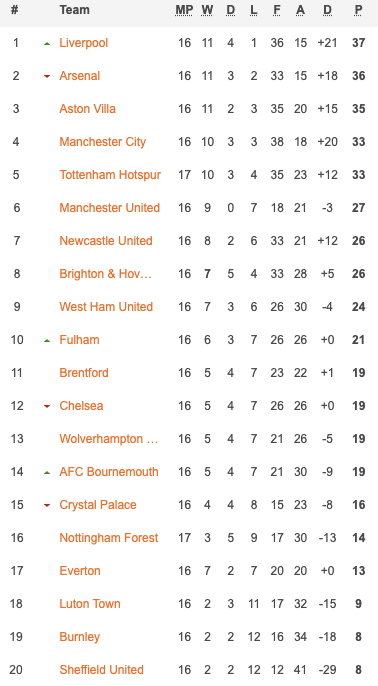Click the L losses column header
Viewport: 378px width, 686px height.
254,10
